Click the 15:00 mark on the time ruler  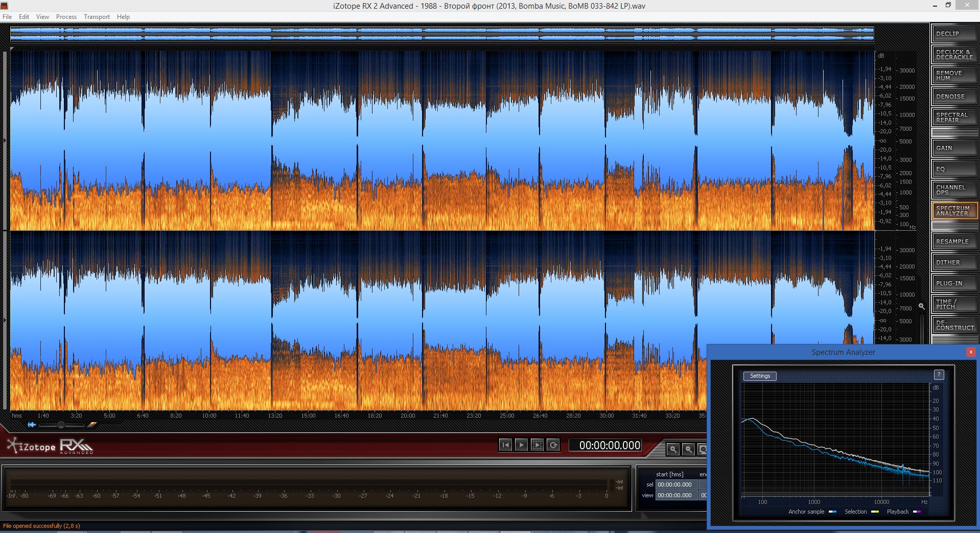pyautogui.click(x=308, y=416)
